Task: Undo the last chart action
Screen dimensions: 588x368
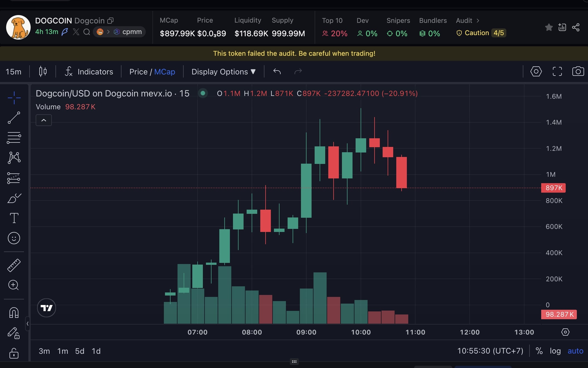Action: coord(277,72)
